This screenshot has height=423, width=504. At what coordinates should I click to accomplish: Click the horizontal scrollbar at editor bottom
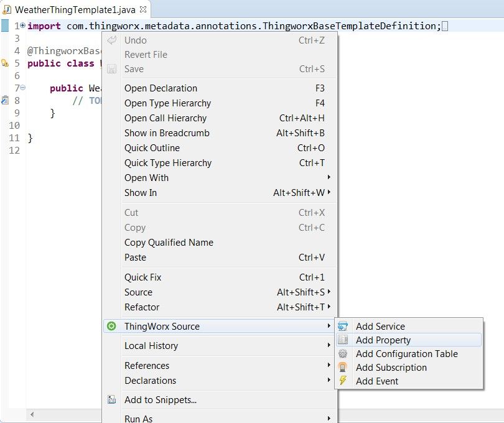point(62,414)
